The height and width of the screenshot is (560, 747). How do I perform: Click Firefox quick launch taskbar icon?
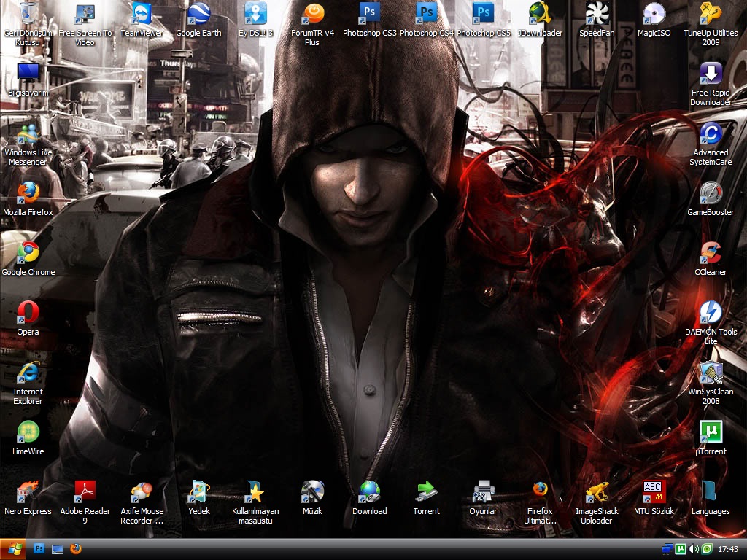[75, 549]
